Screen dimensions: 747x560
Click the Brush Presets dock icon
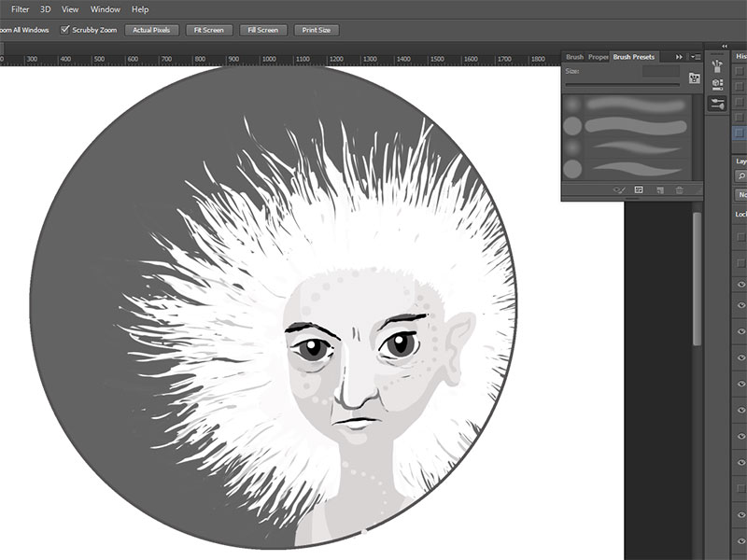(x=717, y=104)
